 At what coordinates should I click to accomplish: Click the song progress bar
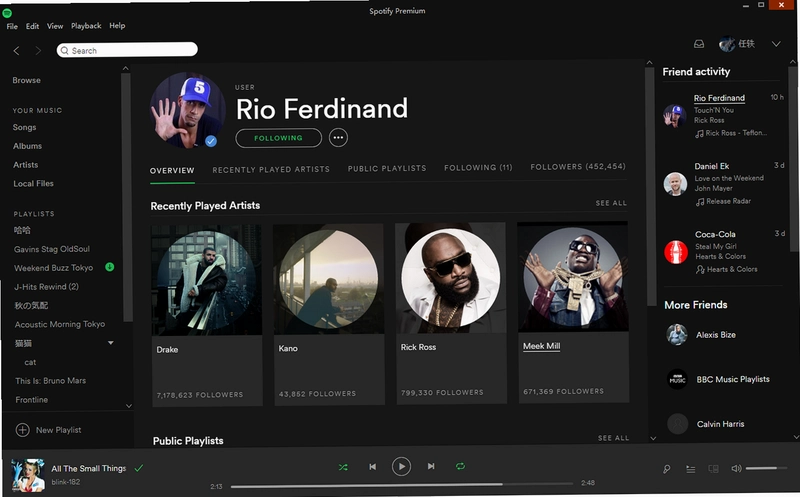[x=402, y=485]
